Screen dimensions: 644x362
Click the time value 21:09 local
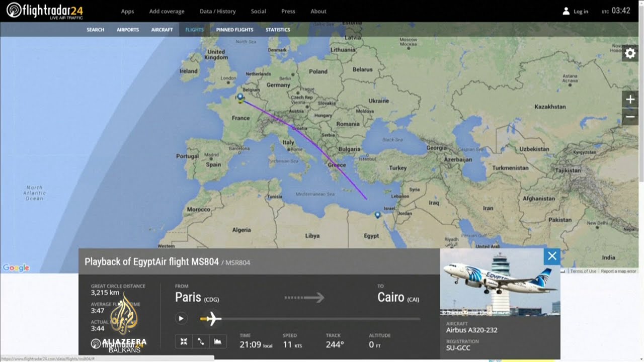click(x=256, y=344)
